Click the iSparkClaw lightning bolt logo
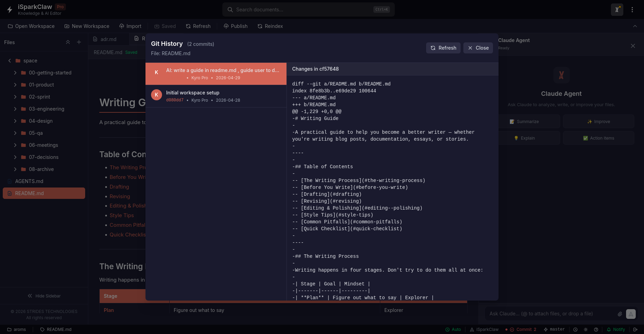The image size is (644, 334). pos(10,10)
